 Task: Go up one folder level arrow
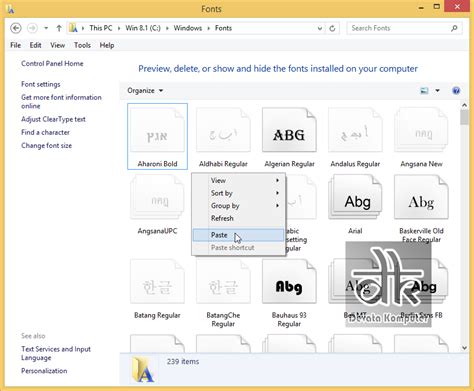point(59,28)
